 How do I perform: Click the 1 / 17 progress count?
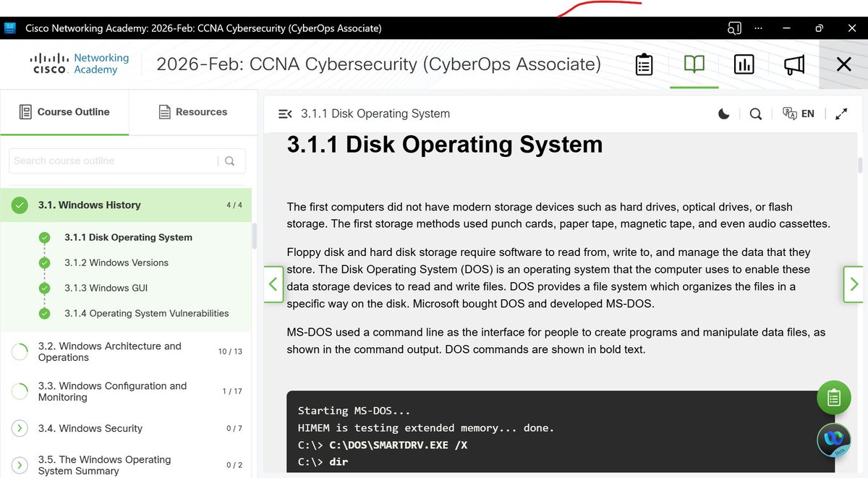click(x=232, y=391)
